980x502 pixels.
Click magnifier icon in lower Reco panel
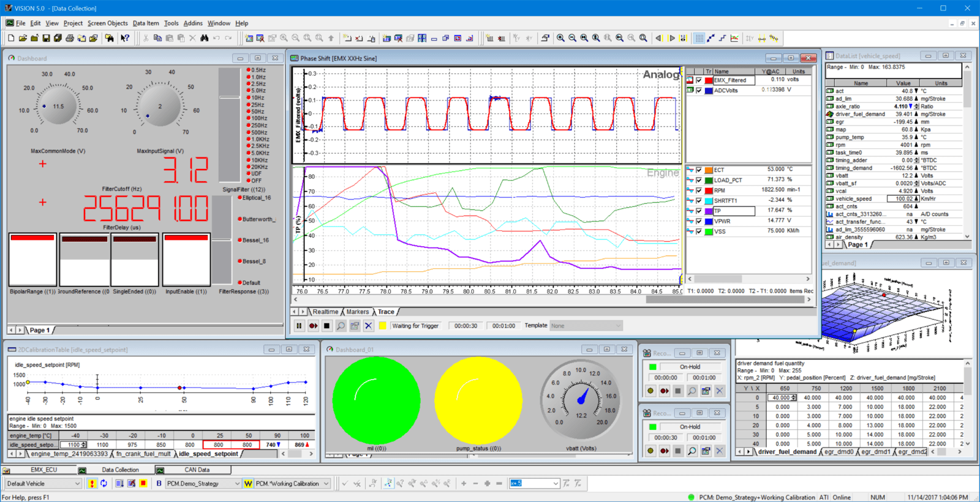(x=692, y=451)
